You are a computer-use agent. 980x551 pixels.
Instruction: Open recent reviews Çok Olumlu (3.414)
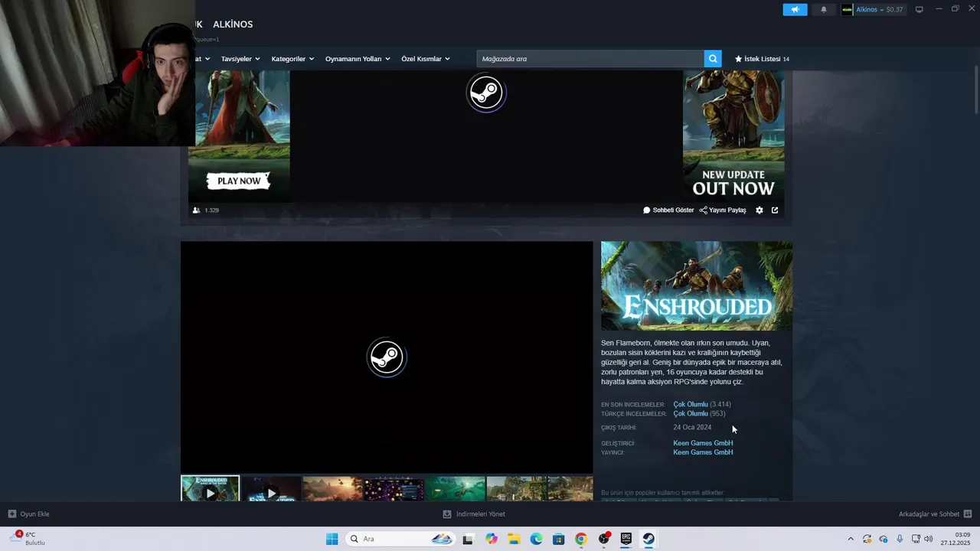[x=702, y=404]
